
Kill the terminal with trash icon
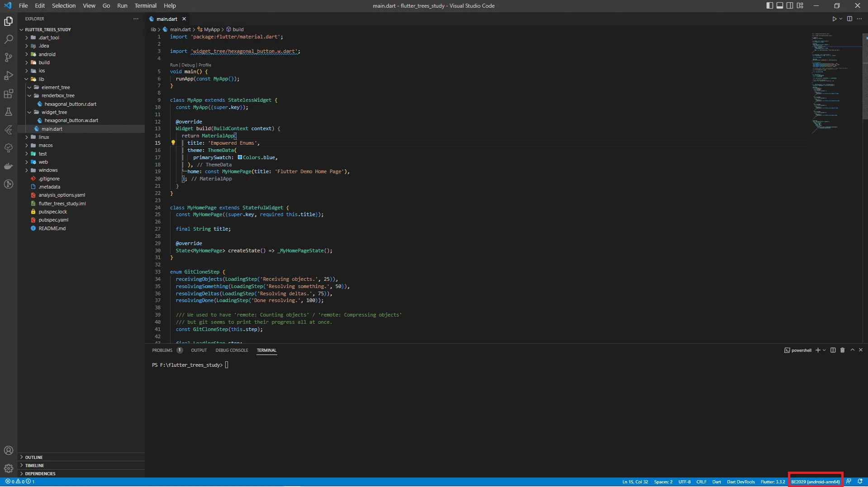tap(842, 350)
